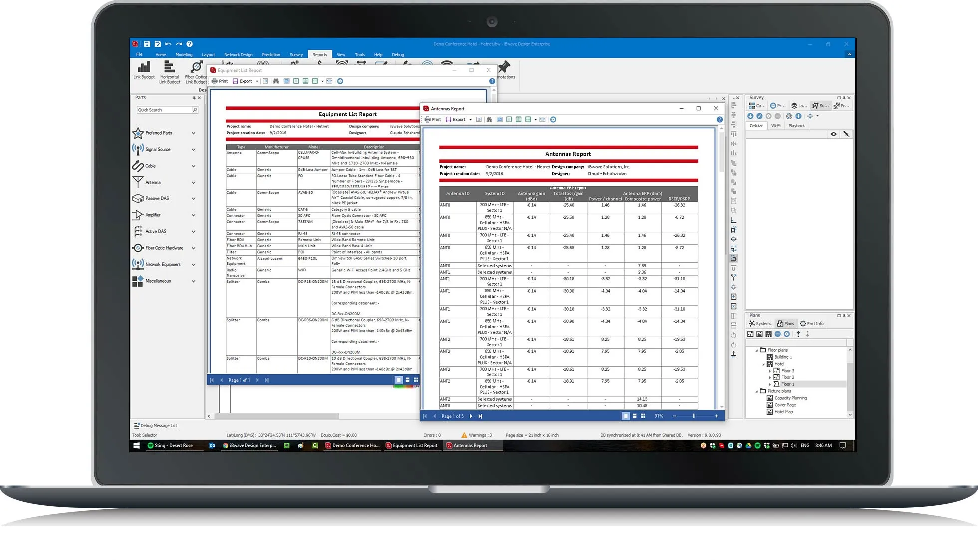Click remove plan minus icon in Plans

pos(777,334)
